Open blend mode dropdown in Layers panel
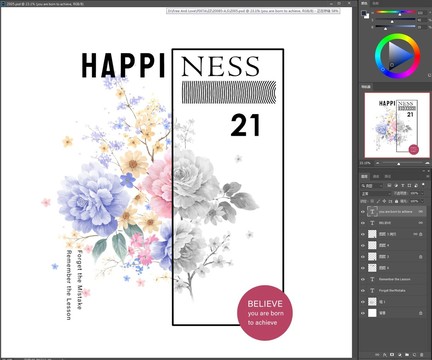Viewport: 432px width, 360px height. coord(376,193)
